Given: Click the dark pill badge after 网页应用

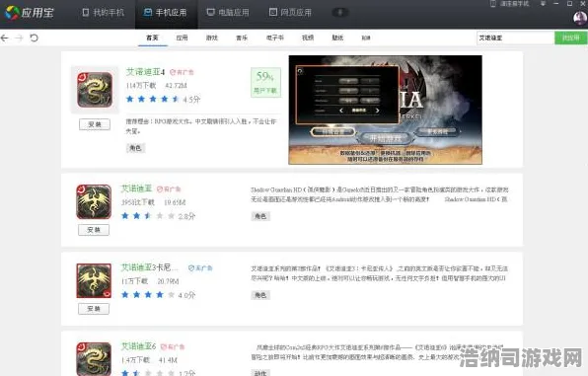Looking at the screenshot, I should click(x=340, y=13).
